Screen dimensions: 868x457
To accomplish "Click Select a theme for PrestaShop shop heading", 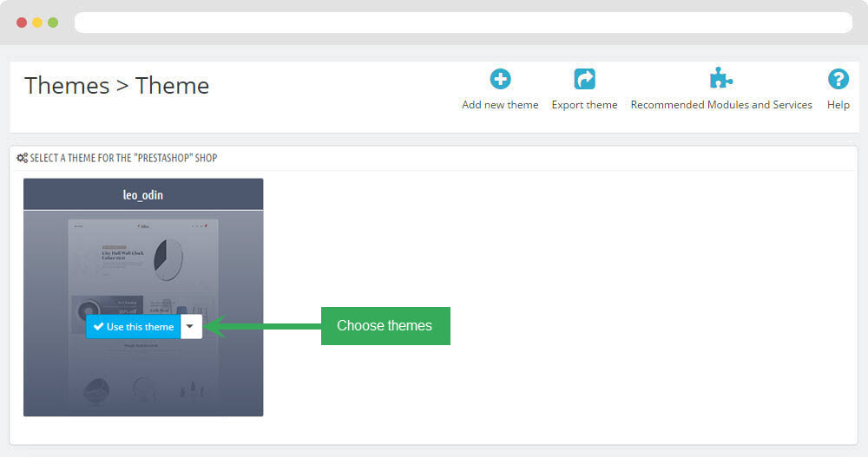I will (x=123, y=158).
